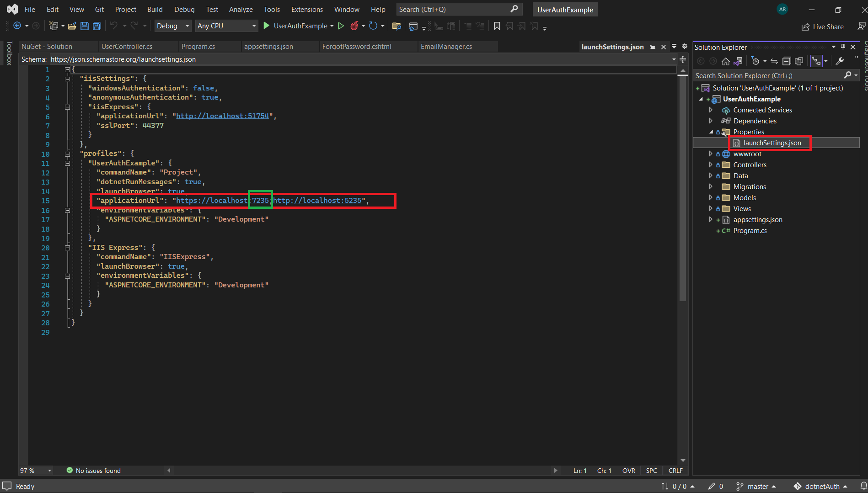
Task: Click the Hot Reload flame icon
Action: point(354,26)
